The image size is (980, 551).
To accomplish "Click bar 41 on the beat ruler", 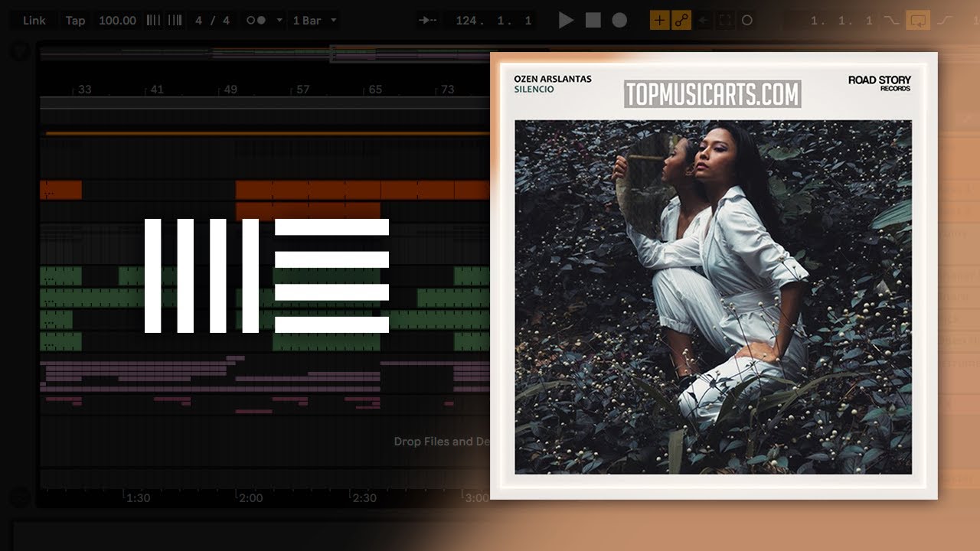I will [x=157, y=90].
